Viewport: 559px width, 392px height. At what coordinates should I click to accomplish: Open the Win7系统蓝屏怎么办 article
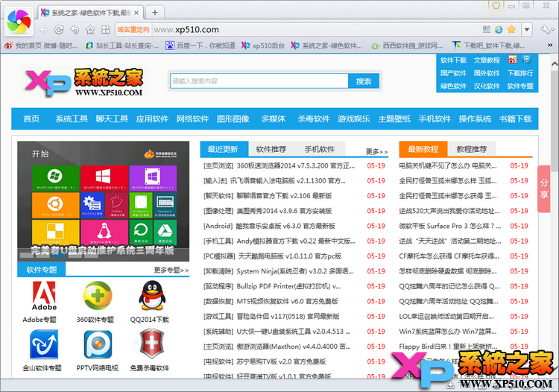[448, 332]
